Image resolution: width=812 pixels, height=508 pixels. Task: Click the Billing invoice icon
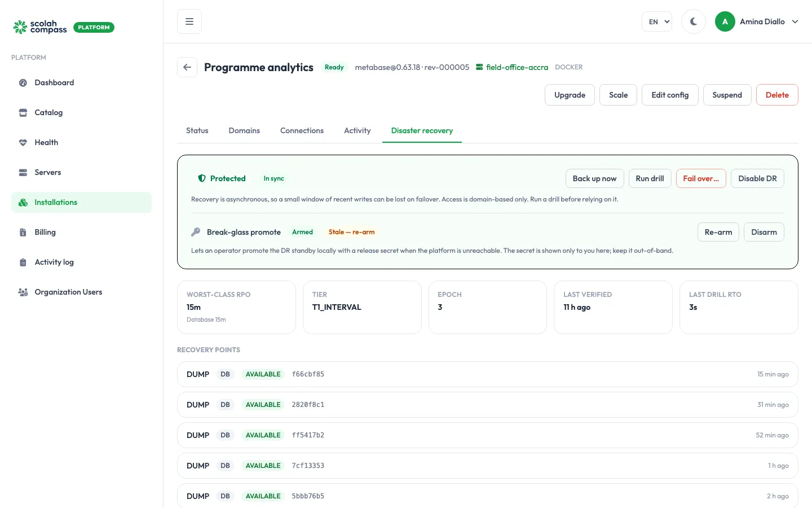(x=23, y=233)
